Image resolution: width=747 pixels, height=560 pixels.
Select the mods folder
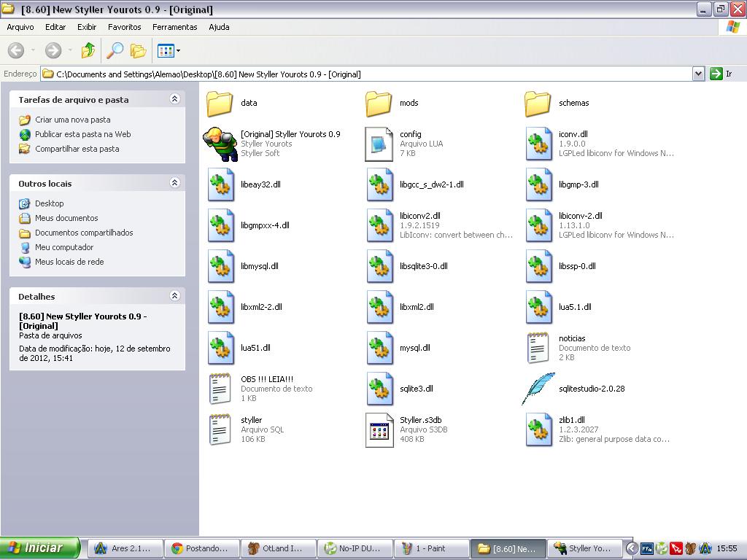392,103
